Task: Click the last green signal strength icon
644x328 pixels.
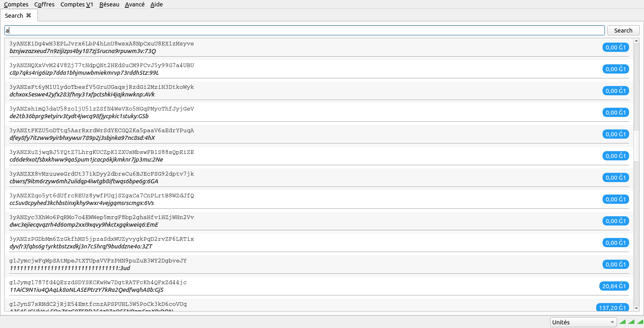Action: (x=640, y=322)
